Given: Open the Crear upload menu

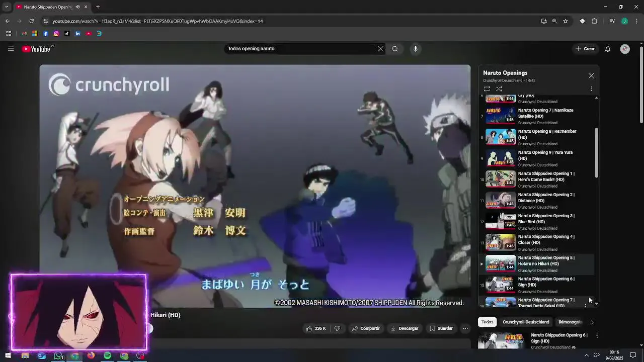Looking at the screenshot, I should click(585, 49).
